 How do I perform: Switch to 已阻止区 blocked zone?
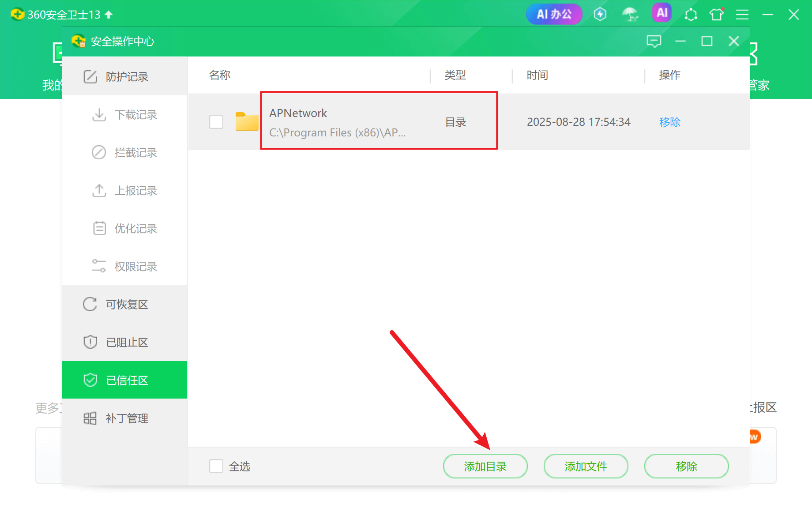click(x=127, y=342)
